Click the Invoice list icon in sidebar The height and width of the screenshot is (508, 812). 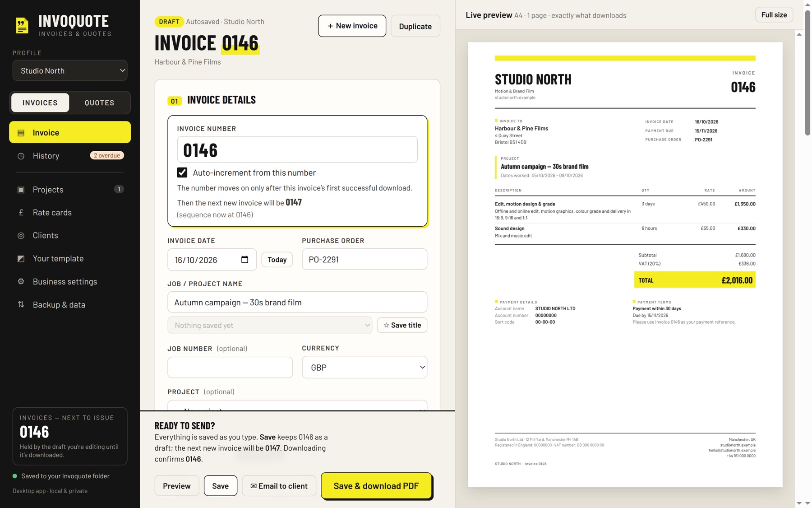click(21, 133)
